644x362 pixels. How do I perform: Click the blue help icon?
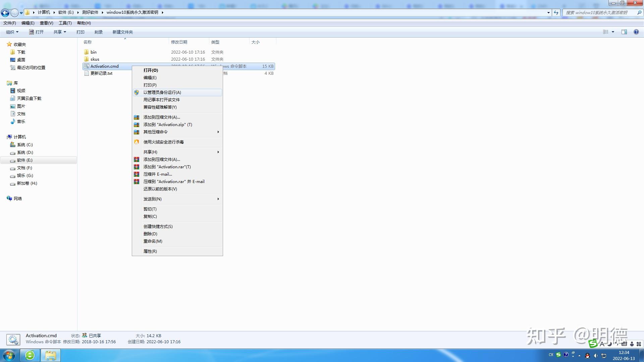point(636,32)
